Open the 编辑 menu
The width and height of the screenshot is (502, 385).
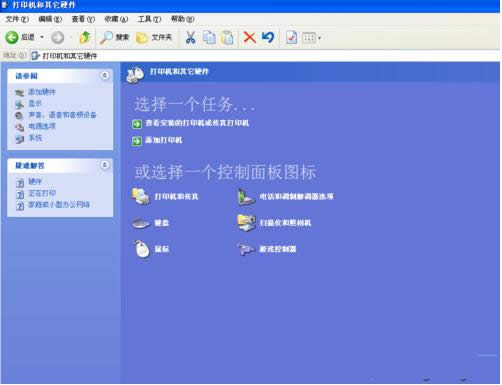(50, 19)
